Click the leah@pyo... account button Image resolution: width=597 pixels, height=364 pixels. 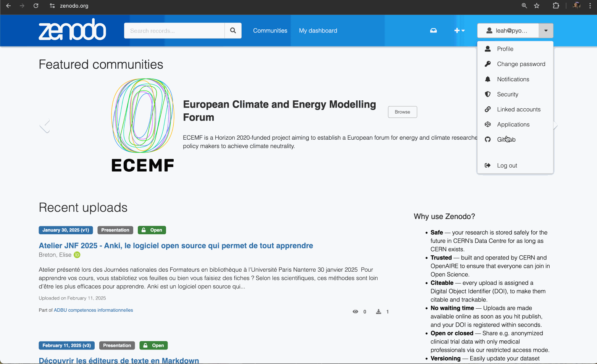508,31
